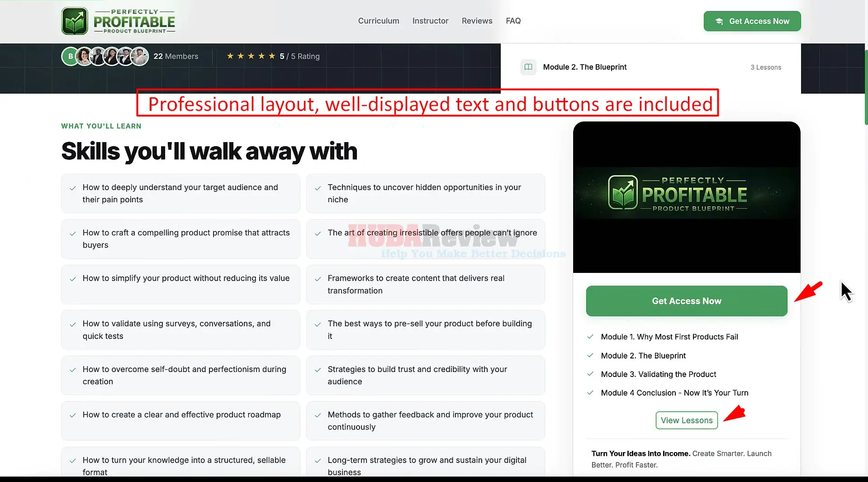Go to the Instructor section

coord(430,21)
